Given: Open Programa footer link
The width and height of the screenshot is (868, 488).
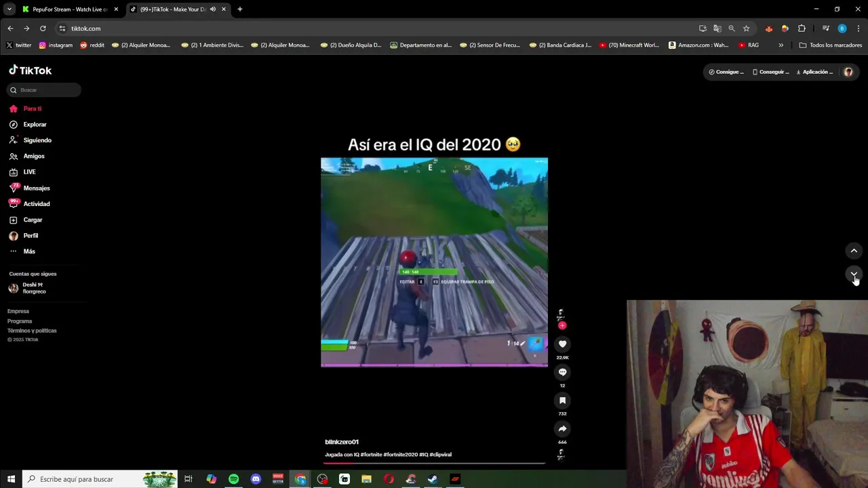Looking at the screenshot, I should [x=20, y=321].
